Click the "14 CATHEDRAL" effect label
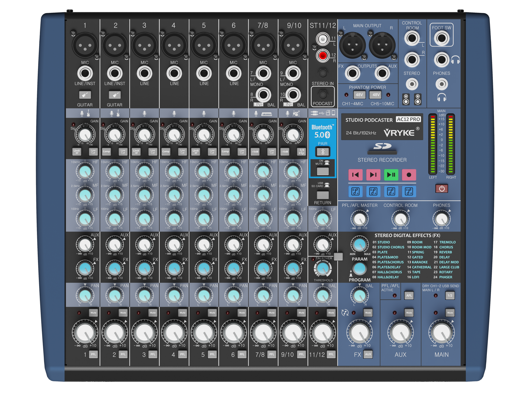 click(419, 267)
